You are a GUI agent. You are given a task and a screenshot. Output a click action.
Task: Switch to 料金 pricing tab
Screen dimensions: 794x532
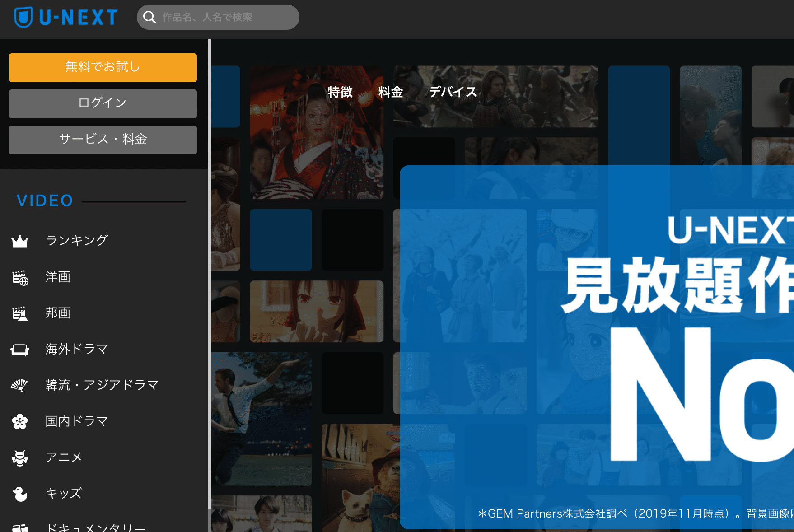(x=391, y=92)
